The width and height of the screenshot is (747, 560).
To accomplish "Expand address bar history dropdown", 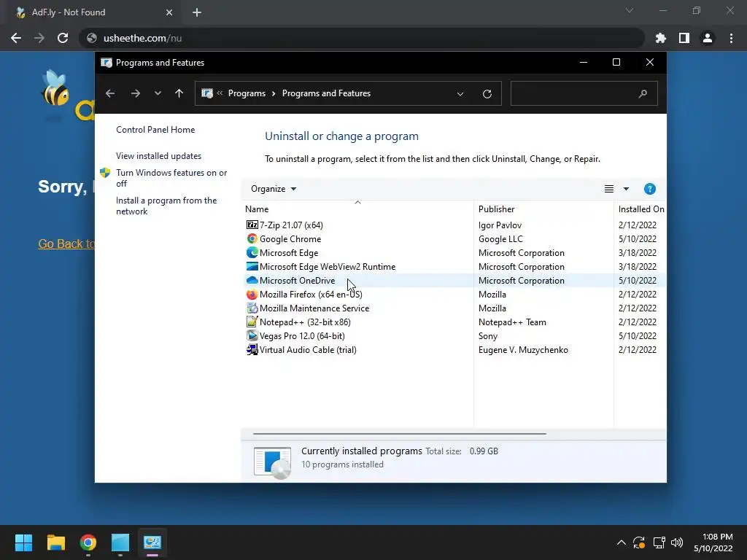I will (x=460, y=94).
